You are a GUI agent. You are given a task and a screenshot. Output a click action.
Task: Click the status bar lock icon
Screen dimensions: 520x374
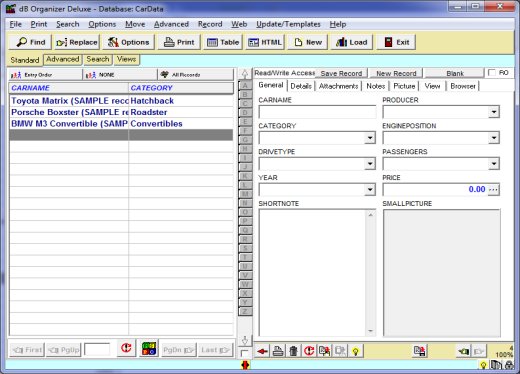pos(509,365)
